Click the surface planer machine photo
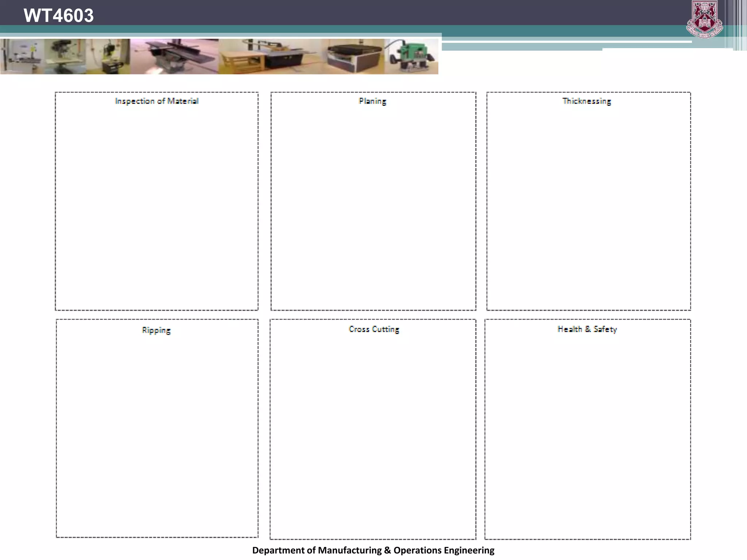 click(x=174, y=57)
